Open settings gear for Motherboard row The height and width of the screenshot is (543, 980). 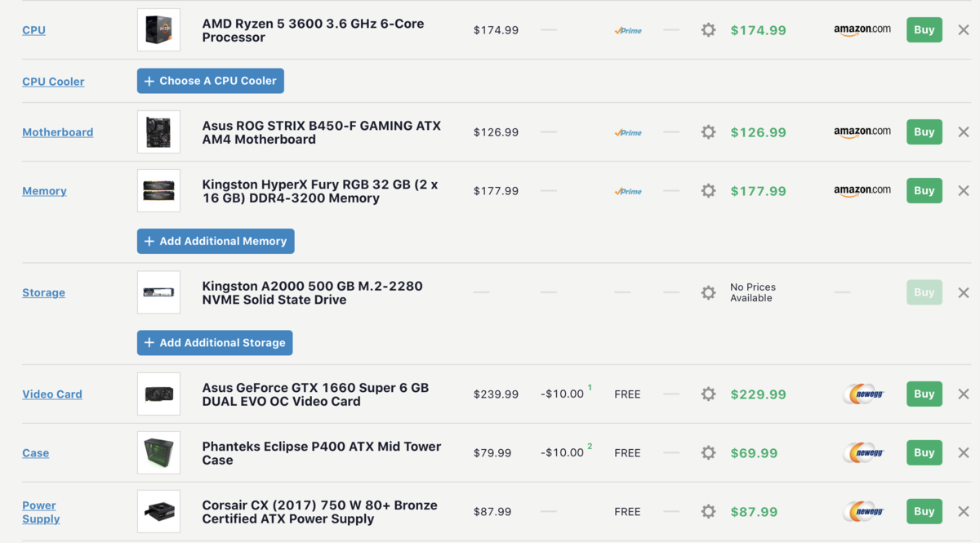tap(708, 132)
